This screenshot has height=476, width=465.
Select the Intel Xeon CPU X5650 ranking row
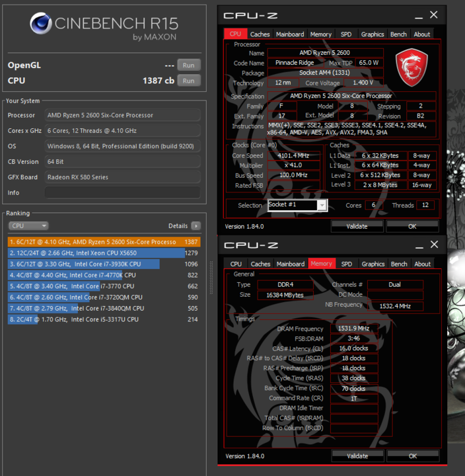click(x=104, y=253)
